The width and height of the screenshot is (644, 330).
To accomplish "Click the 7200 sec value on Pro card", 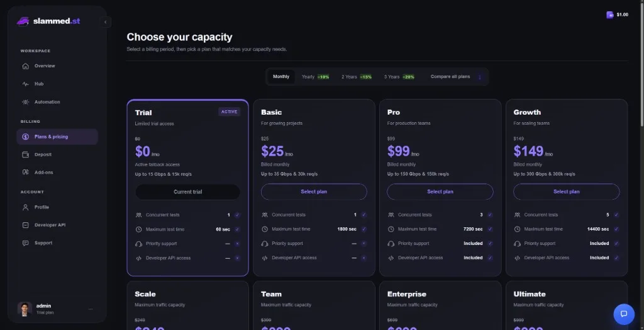I will (473, 229).
